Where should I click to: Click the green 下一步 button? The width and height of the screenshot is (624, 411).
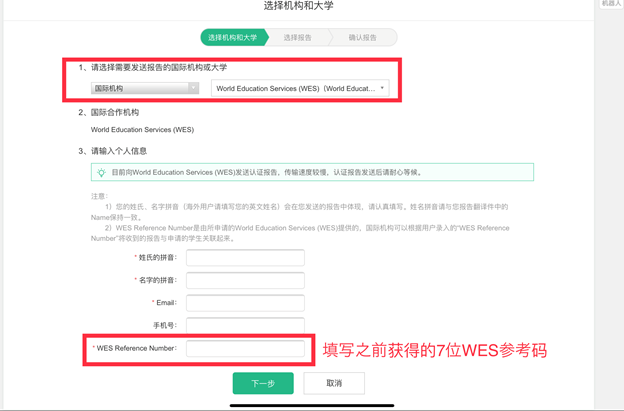pyautogui.click(x=263, y=383)
